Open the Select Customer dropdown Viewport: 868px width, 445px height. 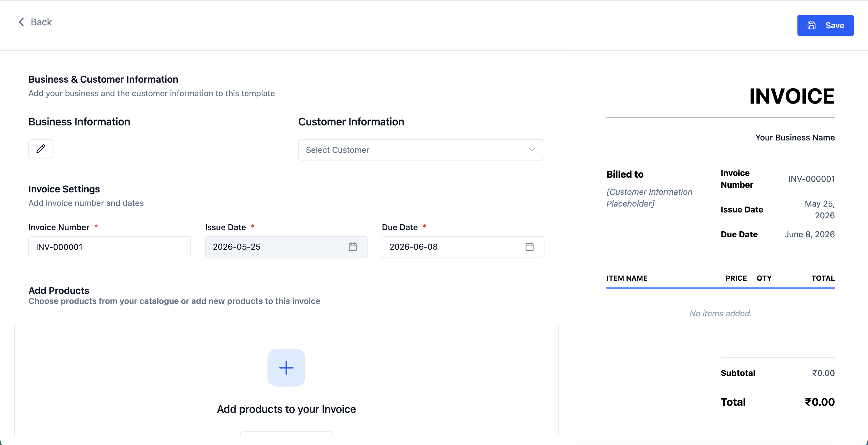(x=421, y=150)
